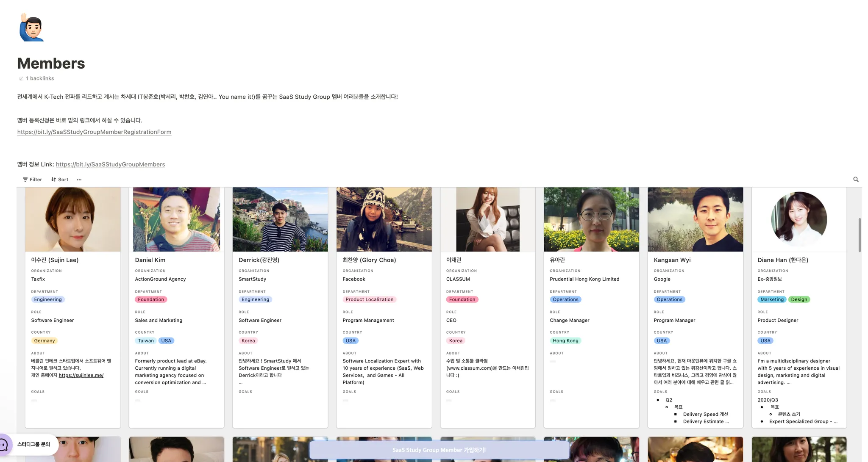Viewport: 868px width, 462px height.
Task: Open the member registration form link
Action: coord(94,132)
